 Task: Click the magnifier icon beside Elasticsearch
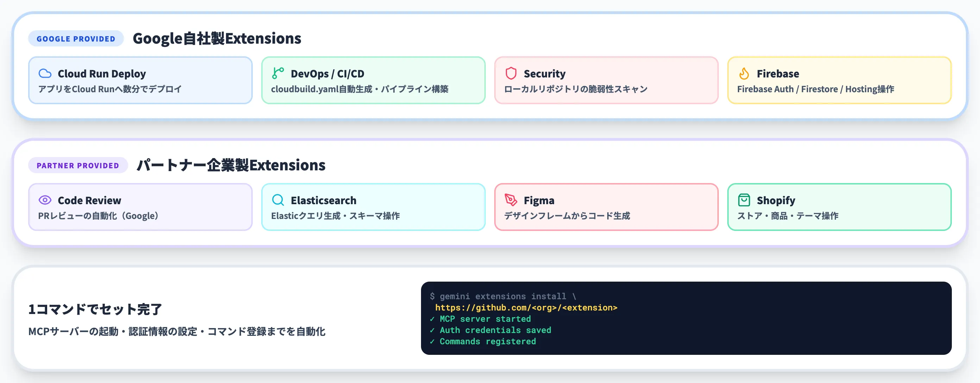[278, 200]
